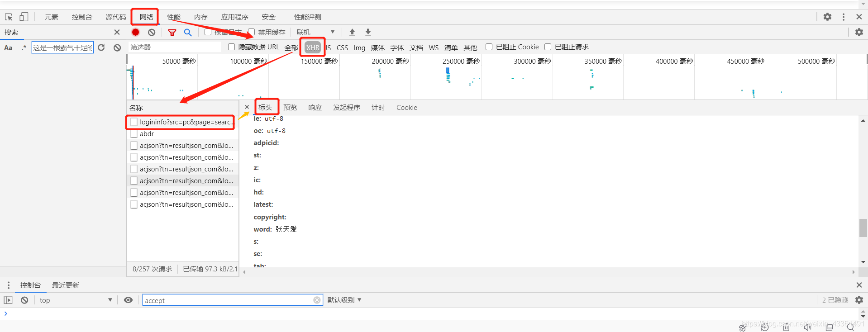This screenshot has width=868, height=332.
Task: Switch to the 应用程序 Application tab
Action: pyautogui.click(x=234, y=17)
